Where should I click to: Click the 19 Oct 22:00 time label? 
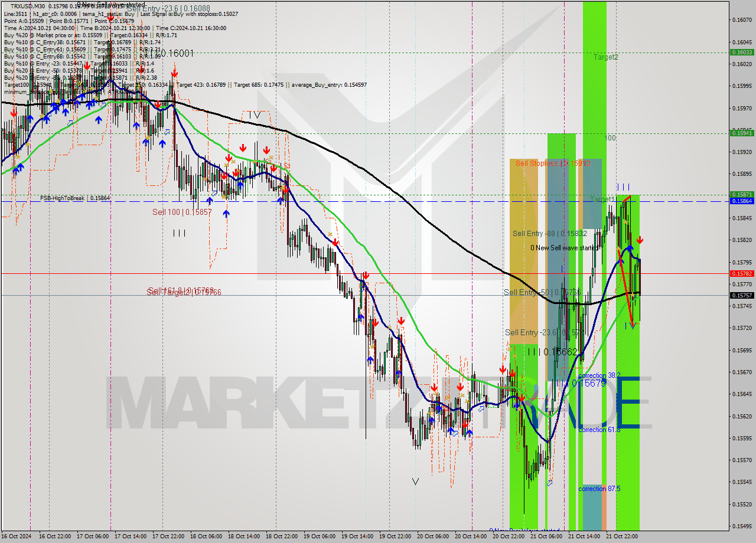(x=396, y=537)
